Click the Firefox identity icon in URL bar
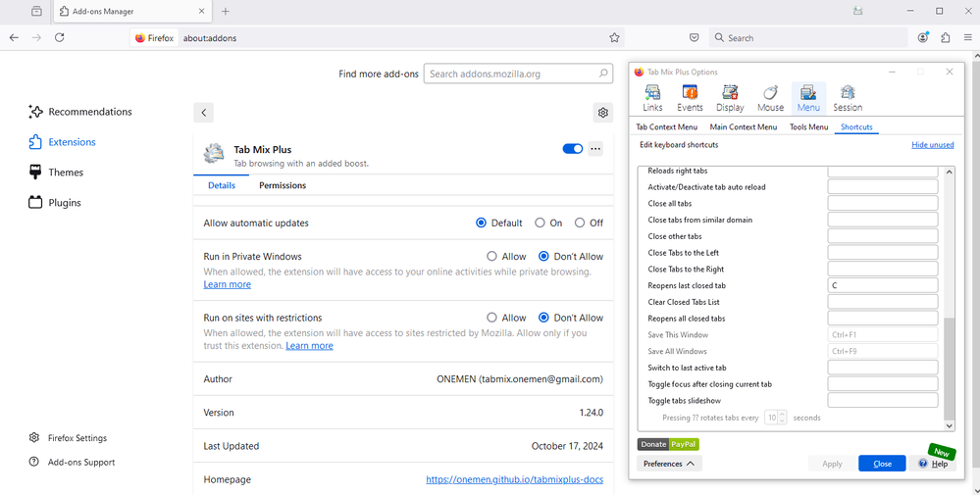 click(x=154, y=38)
